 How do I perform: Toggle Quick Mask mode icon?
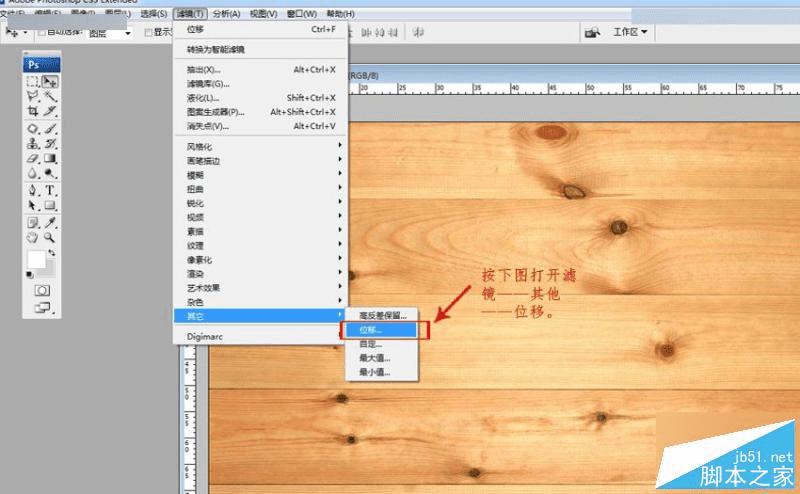tap(42, 289)
